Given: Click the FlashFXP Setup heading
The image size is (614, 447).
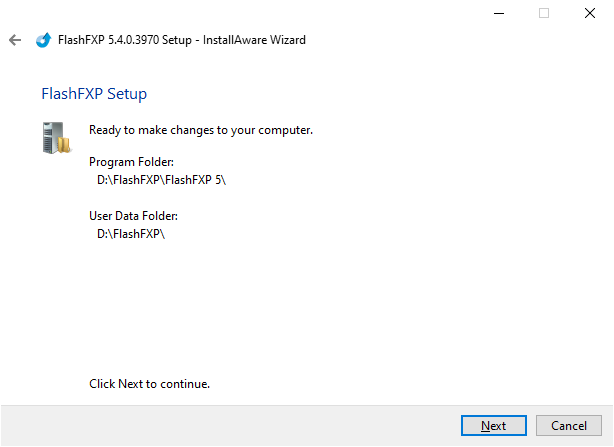Looking at the screenshot, I should tap(94, 94).
